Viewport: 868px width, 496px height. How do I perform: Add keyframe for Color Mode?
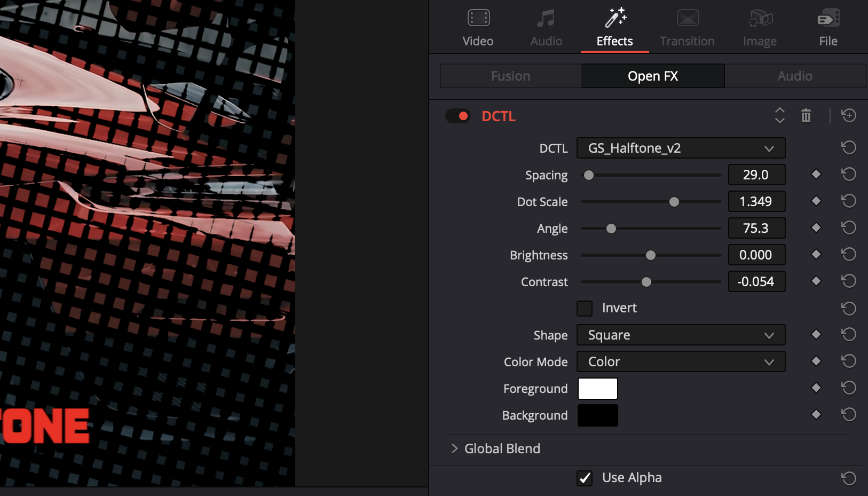[816, 361]
